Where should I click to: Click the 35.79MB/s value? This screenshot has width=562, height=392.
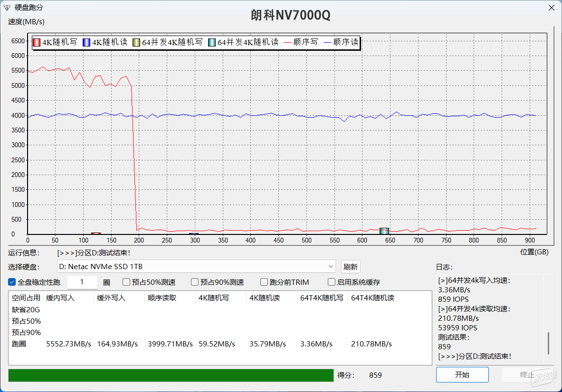point(268,344)
